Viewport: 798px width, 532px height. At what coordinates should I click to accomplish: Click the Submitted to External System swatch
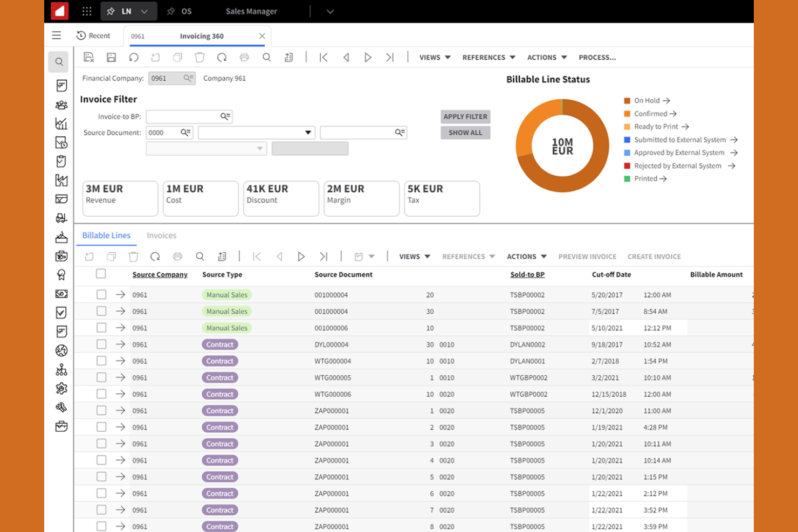pos(627,140)
